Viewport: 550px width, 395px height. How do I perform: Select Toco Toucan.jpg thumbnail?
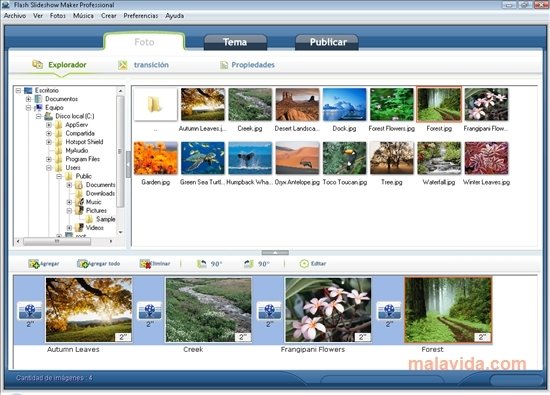[344, 158]
